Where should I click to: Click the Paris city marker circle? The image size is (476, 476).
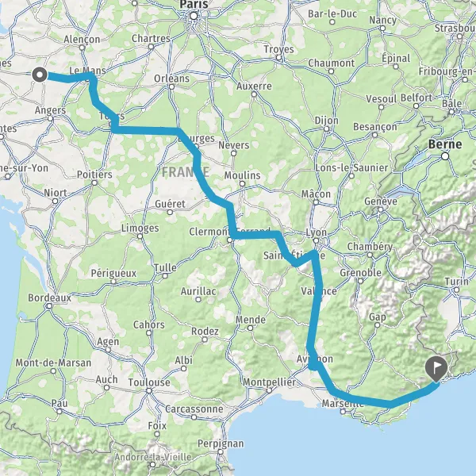tap(194, 16)
